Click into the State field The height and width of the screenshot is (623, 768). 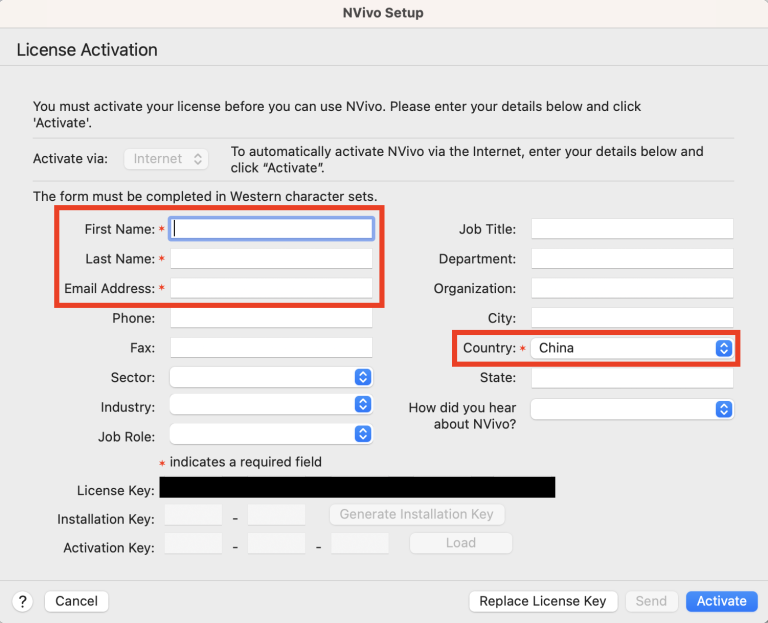[x=632, y=378]
